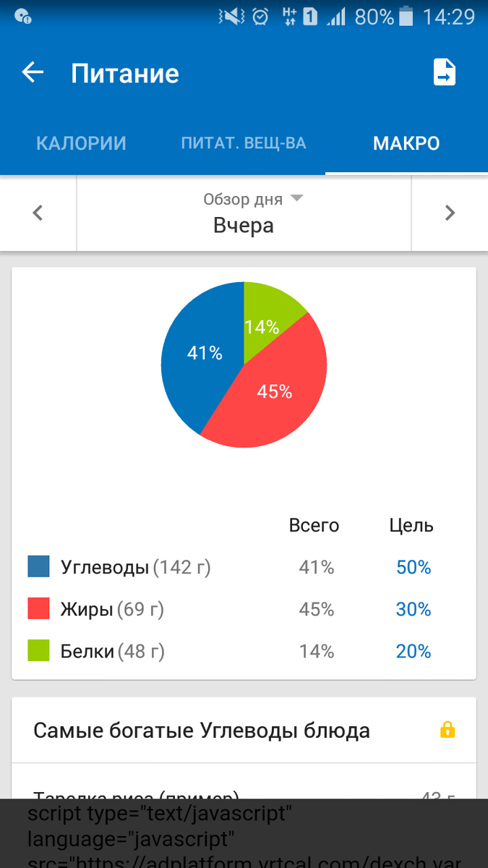This screenshot has height=868, width=488.
Task: Switch to the Калории tab
Action: [81, 143]
